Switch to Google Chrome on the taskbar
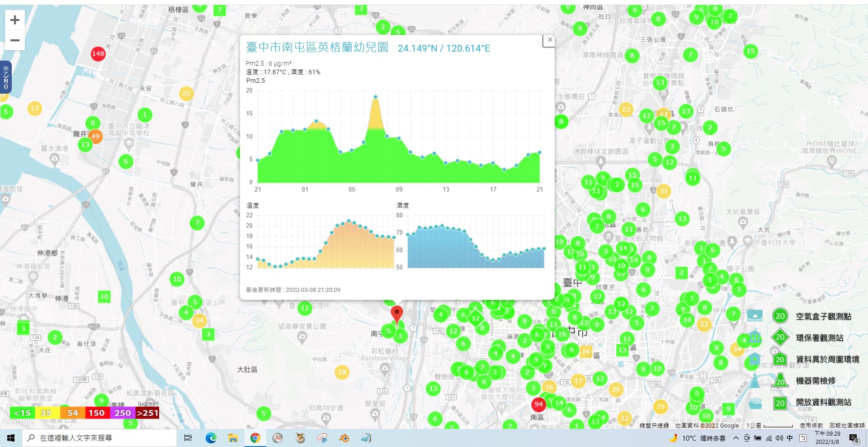This screenshot has height=447, width=868. (255, 438)
